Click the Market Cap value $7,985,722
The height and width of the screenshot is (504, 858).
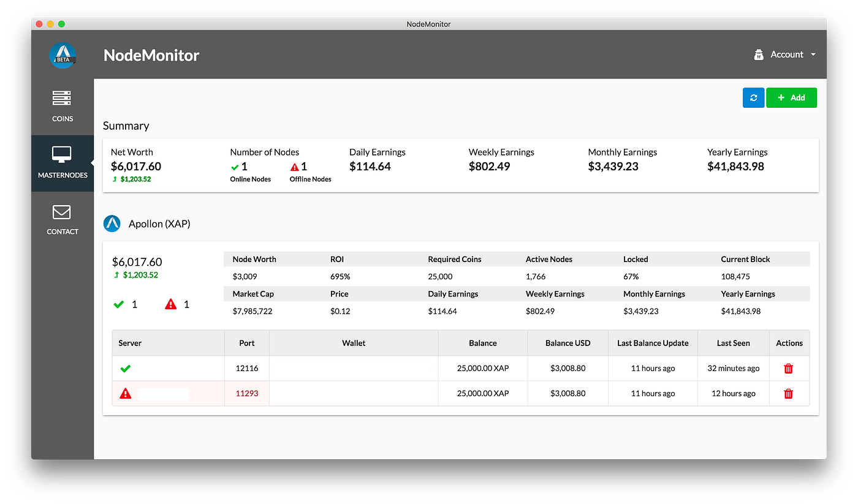tap(252, 311)
